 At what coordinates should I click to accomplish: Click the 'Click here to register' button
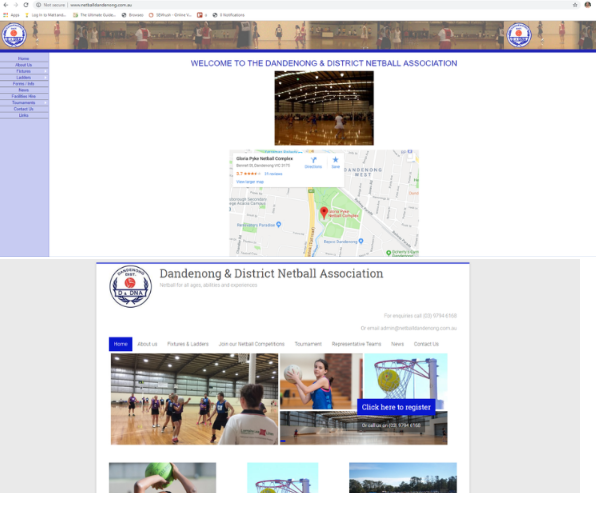(x=396, y=407)
